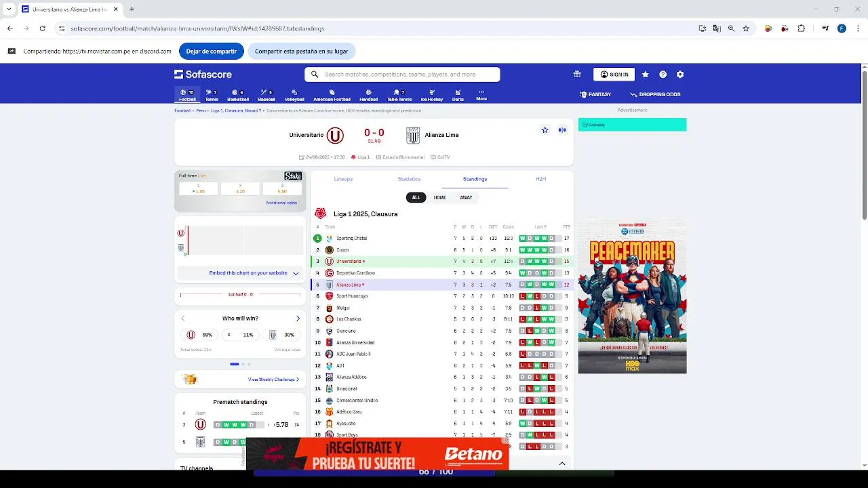
Task: Click the gift box icon in header
Action: 577,75
